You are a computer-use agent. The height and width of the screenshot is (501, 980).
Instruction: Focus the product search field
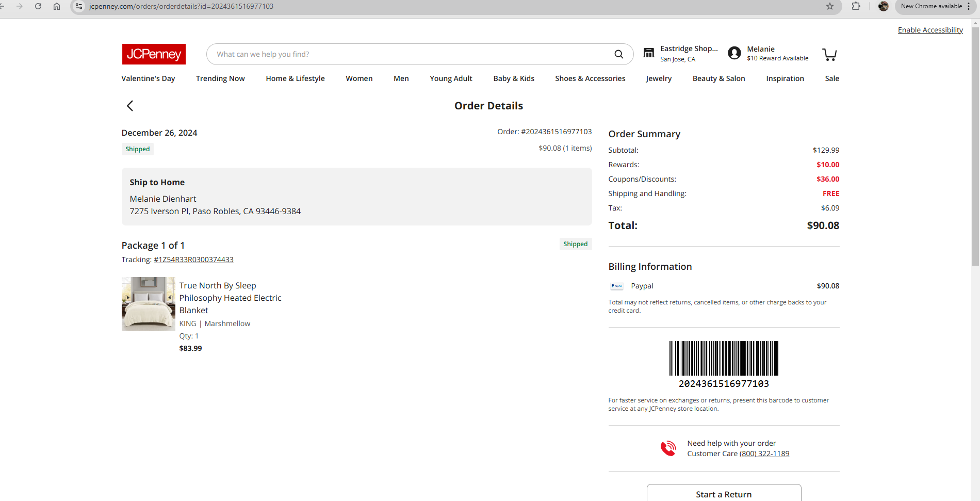tap(413, 54)
